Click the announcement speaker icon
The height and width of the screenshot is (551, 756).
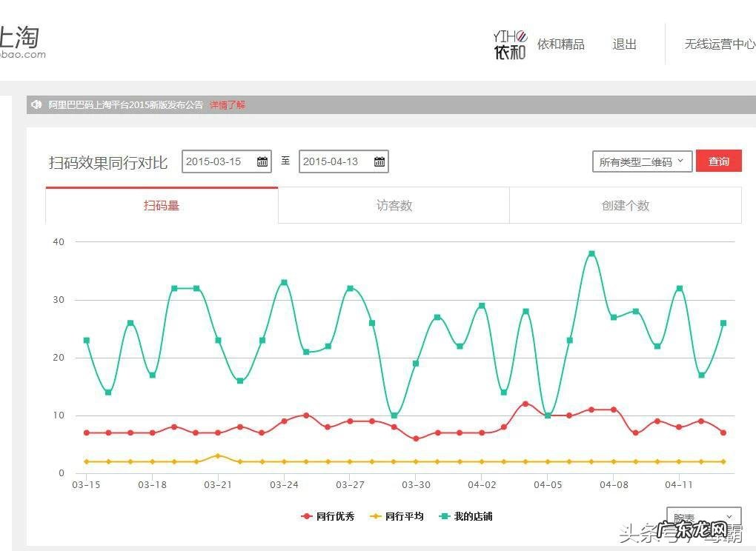point(36,105)
